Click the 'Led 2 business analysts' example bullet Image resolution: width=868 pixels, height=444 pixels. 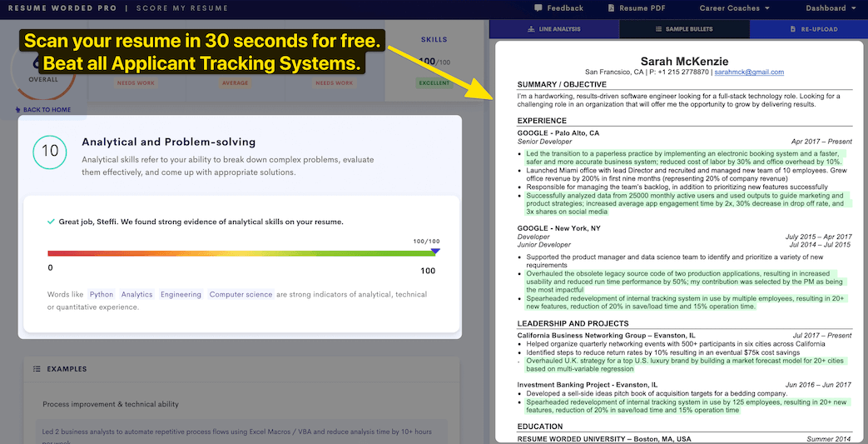tap(241, 434)
